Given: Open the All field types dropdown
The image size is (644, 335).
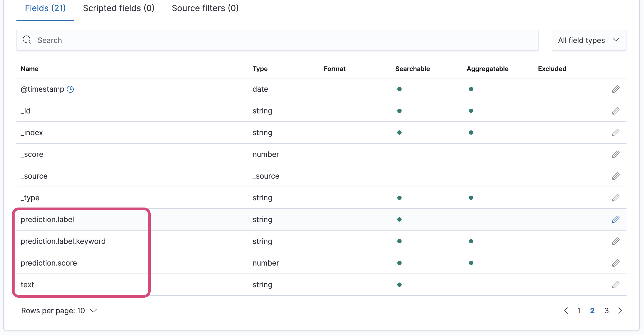Looking at the screenshot, I should [589, 40].
